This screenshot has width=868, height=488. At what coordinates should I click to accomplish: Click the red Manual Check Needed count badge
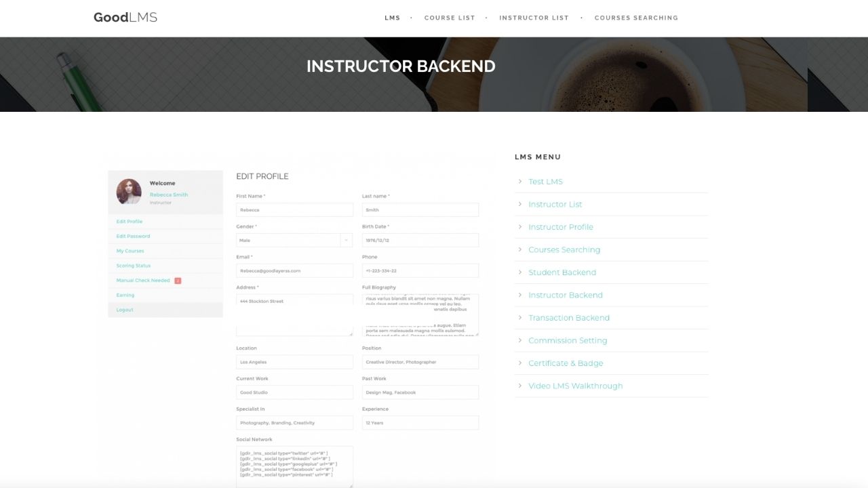click(176, 280)
